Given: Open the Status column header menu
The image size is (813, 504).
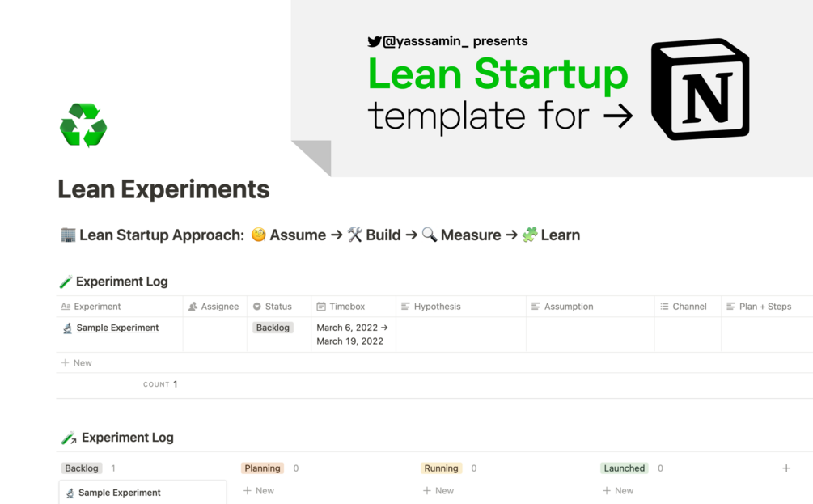Looking at the screenshot, I should (278, 307).
